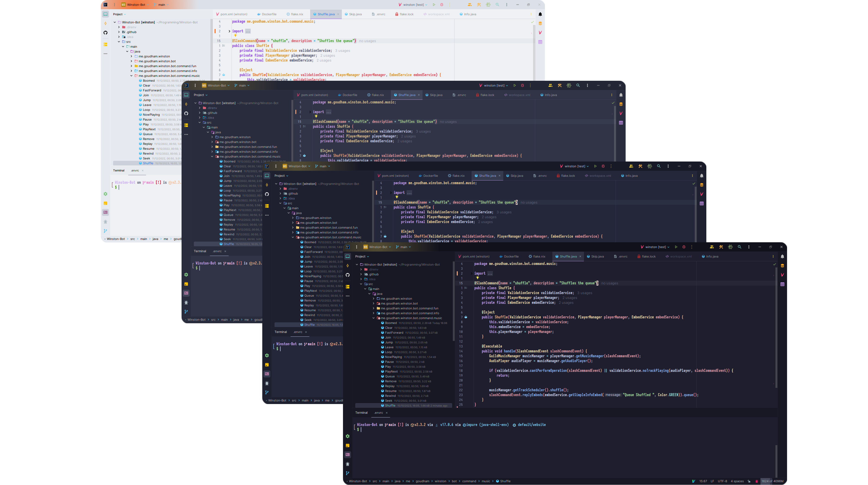
Task: Toggle the folded import block in the frontmost editor
Action: tap(471, 274)
